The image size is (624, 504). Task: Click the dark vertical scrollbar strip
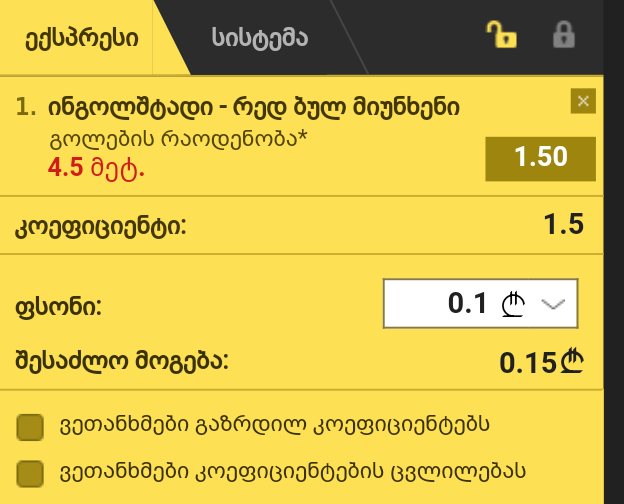click(x=614, y=252)
